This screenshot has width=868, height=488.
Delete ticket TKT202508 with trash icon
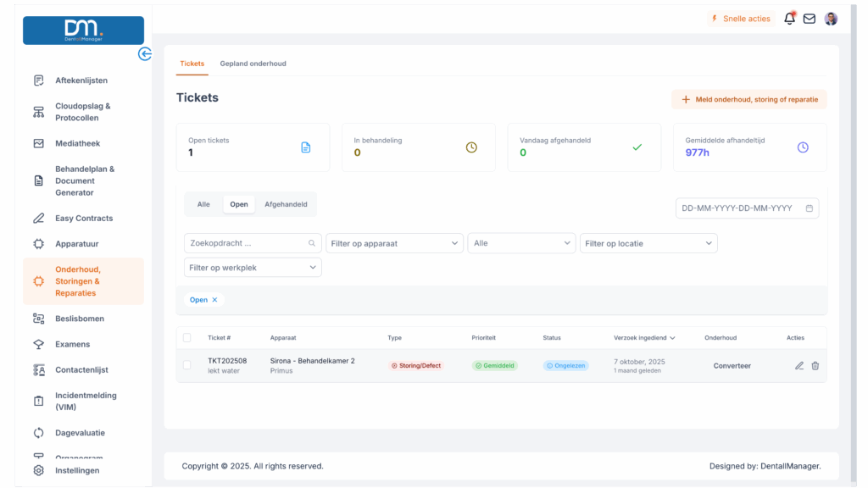[815, 366]
